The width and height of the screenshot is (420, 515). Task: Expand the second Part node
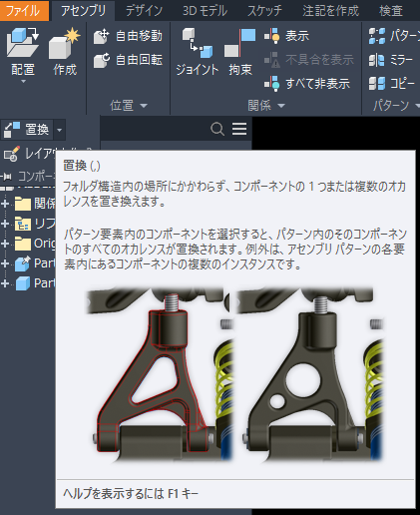(5, 283)
